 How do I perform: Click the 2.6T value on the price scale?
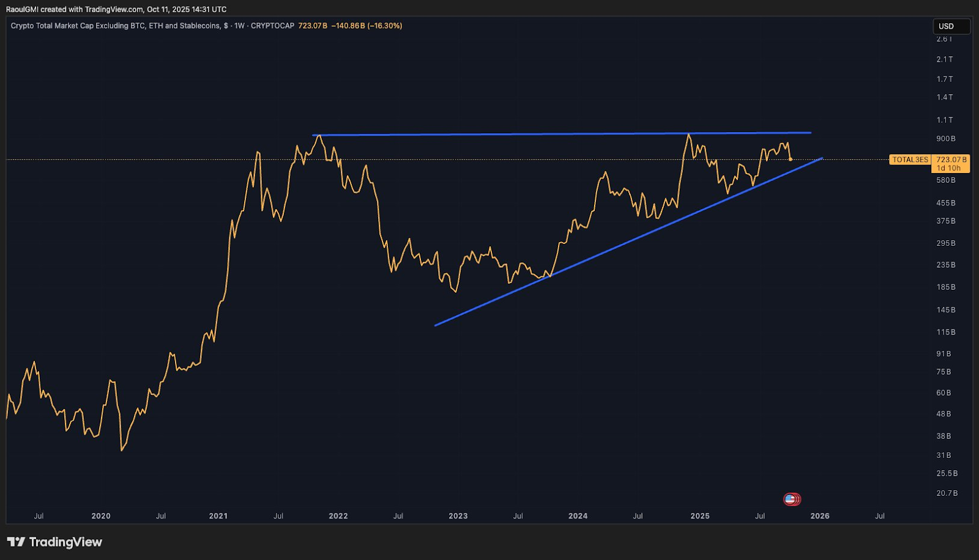pos(945,38)
